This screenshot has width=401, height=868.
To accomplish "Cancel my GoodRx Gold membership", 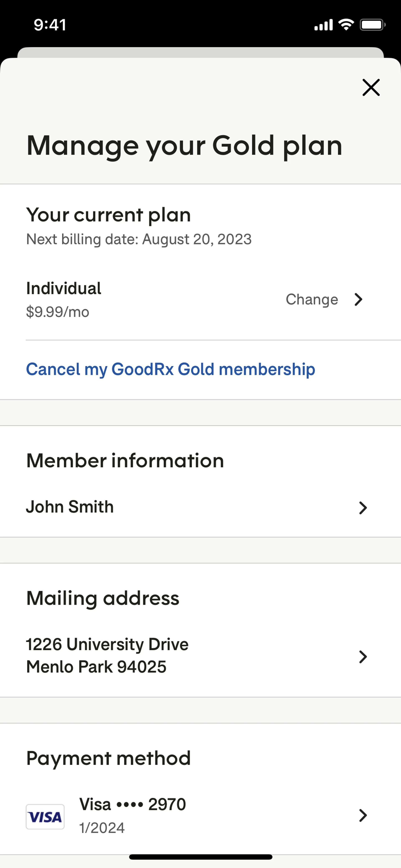I will [170, 369].
